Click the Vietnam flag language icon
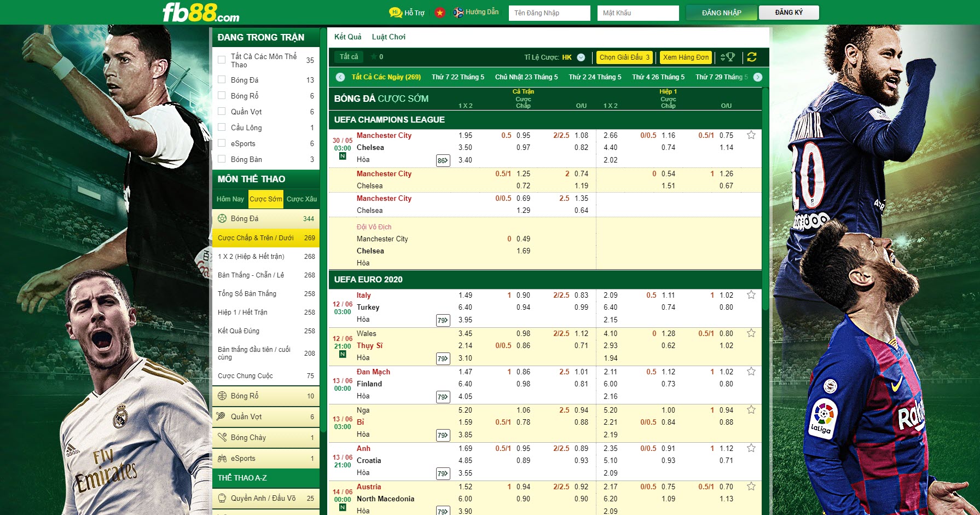 [x=440, y=12]
